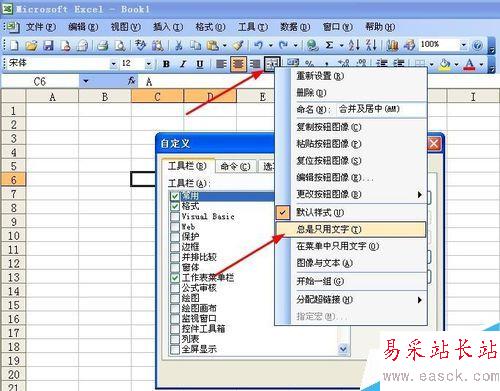Viewport: 500px width, 391px height.
Task: Check the Web toolbar checkbox
Action: (175, 227)
